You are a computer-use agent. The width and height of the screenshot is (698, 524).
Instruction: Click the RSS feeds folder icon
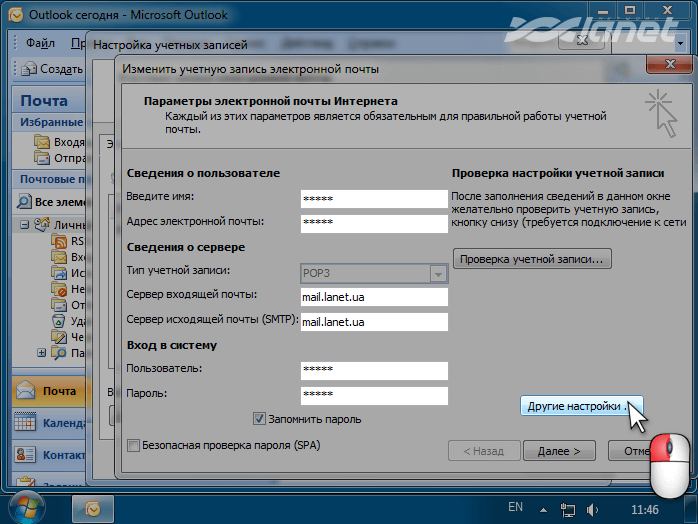pos(61,241)
